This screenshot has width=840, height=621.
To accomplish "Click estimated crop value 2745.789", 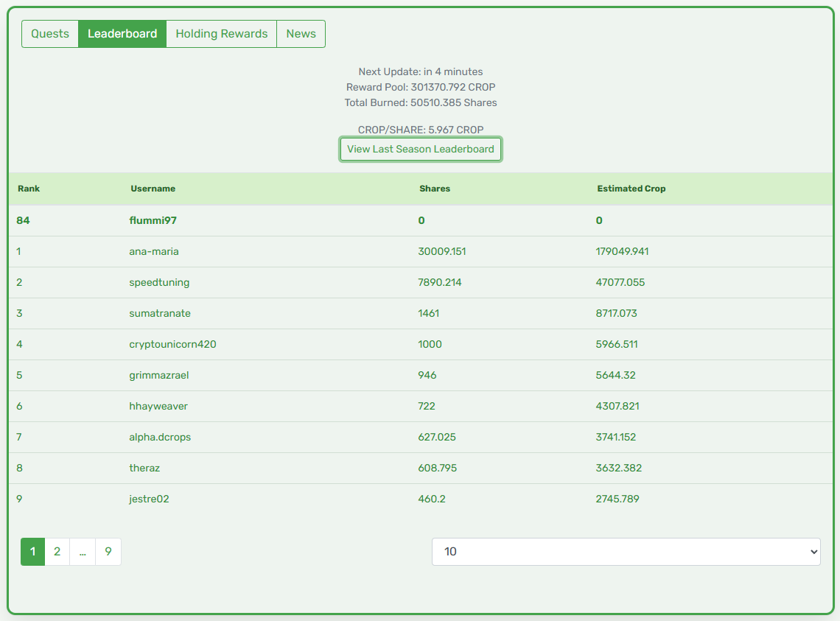I will tap(617, 499).
